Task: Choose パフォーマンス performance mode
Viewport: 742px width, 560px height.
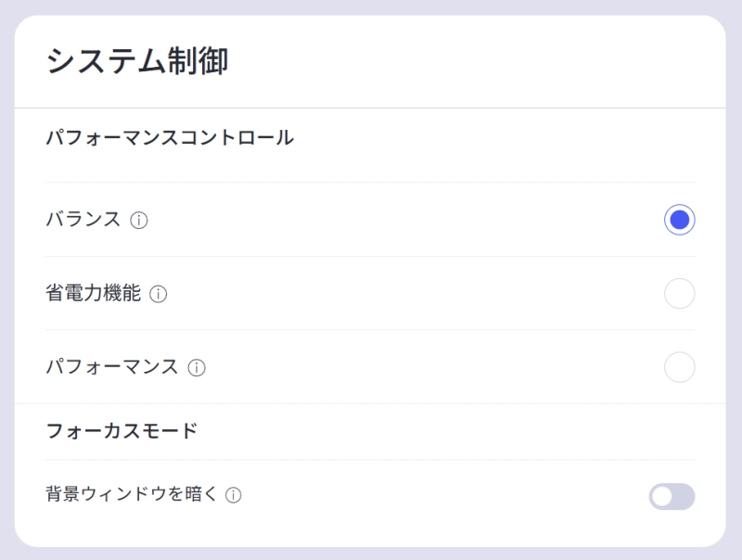Action: (x=680, y=367)
